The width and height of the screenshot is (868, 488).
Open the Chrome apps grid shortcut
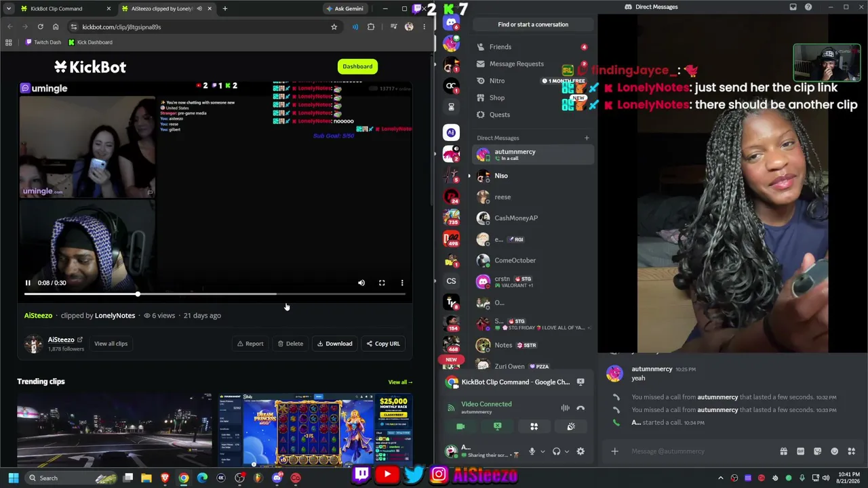8,42
